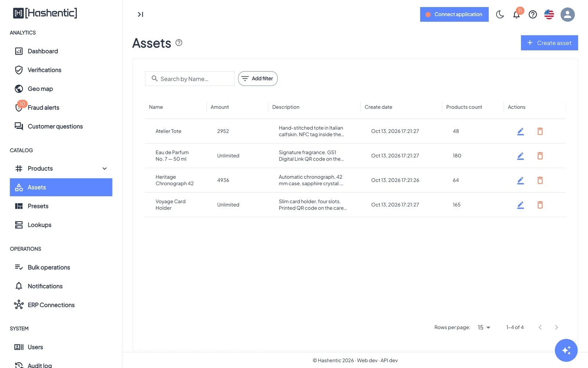Open Geo map in the sidebar

point(61,89)
